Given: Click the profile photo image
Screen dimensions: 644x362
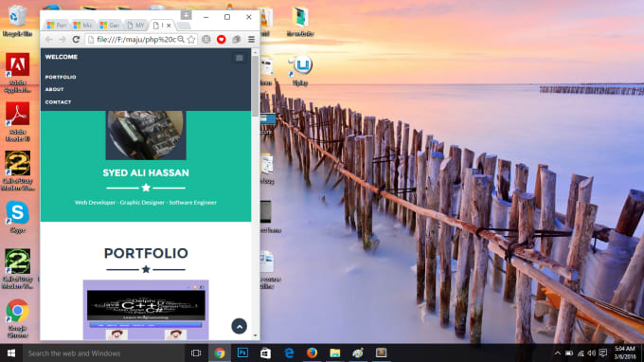Looking at the screenshot, I should (x=146, y=136).
